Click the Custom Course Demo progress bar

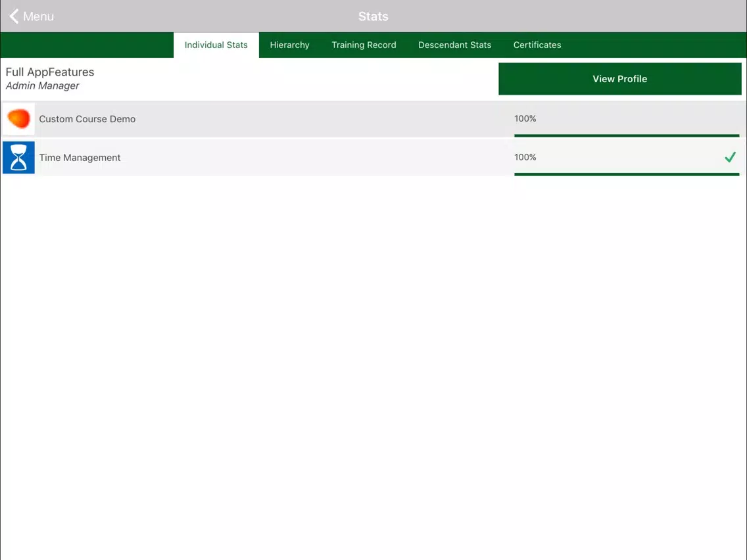(627, 135)
